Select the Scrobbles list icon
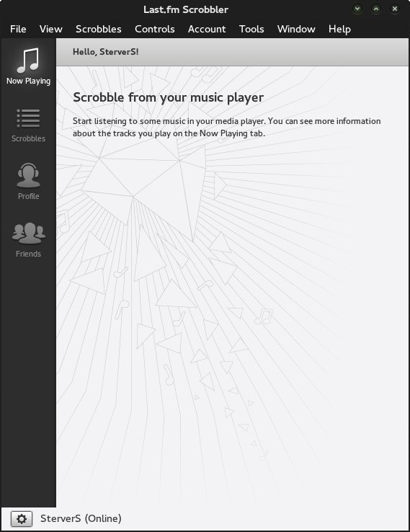The width and height of the screenshot is (410, 532). [x=28, y=118]
